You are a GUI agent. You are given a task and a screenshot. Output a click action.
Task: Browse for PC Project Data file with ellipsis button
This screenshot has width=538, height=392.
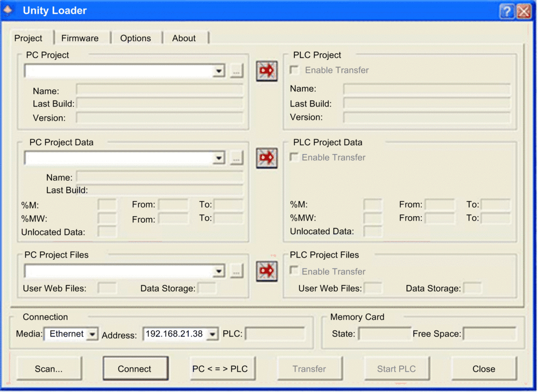click(237, 158)
